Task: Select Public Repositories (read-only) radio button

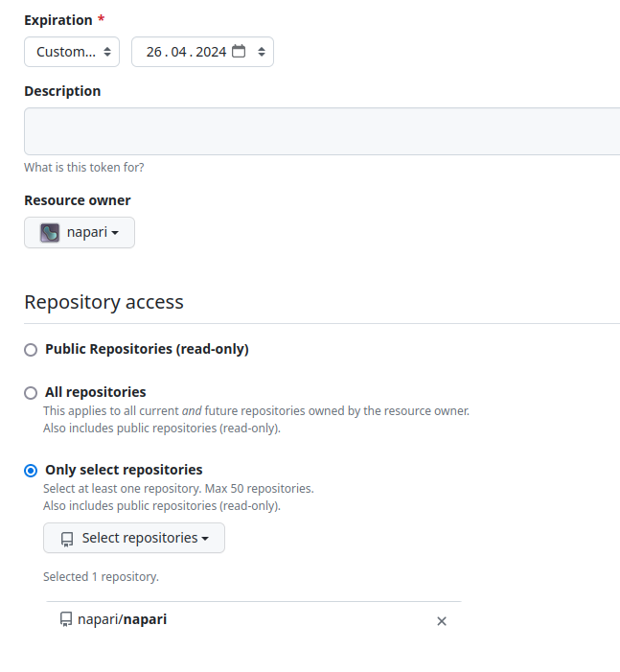Action: [31, 350]
